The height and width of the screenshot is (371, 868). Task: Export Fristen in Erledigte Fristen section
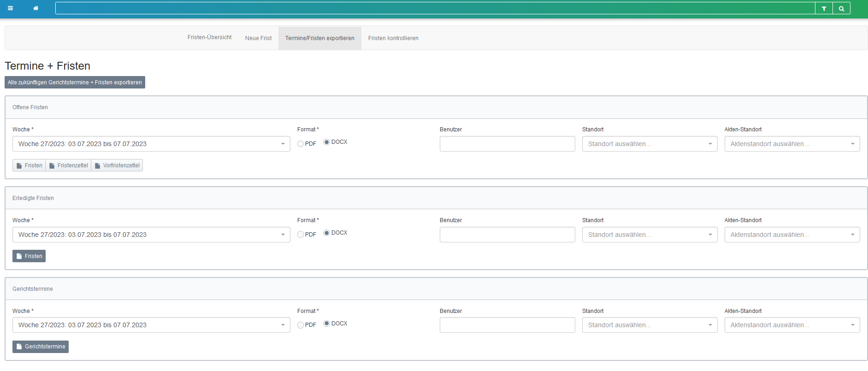click(29, 256)
